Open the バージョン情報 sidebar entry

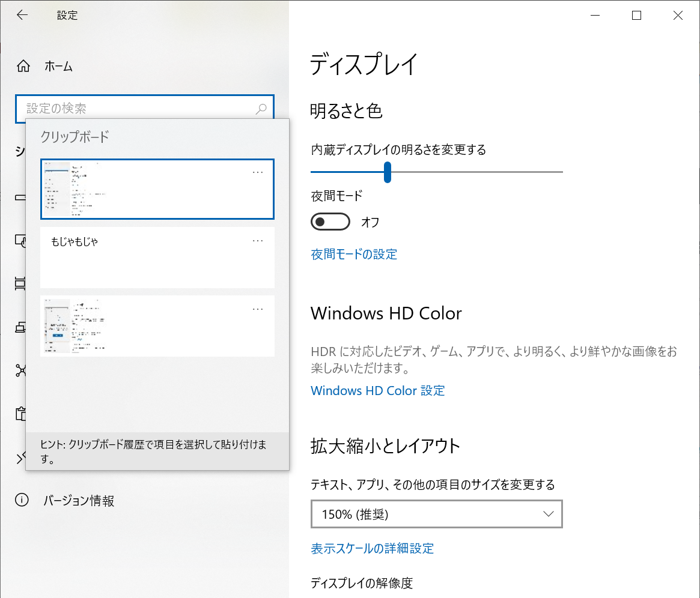coord(65,500)
